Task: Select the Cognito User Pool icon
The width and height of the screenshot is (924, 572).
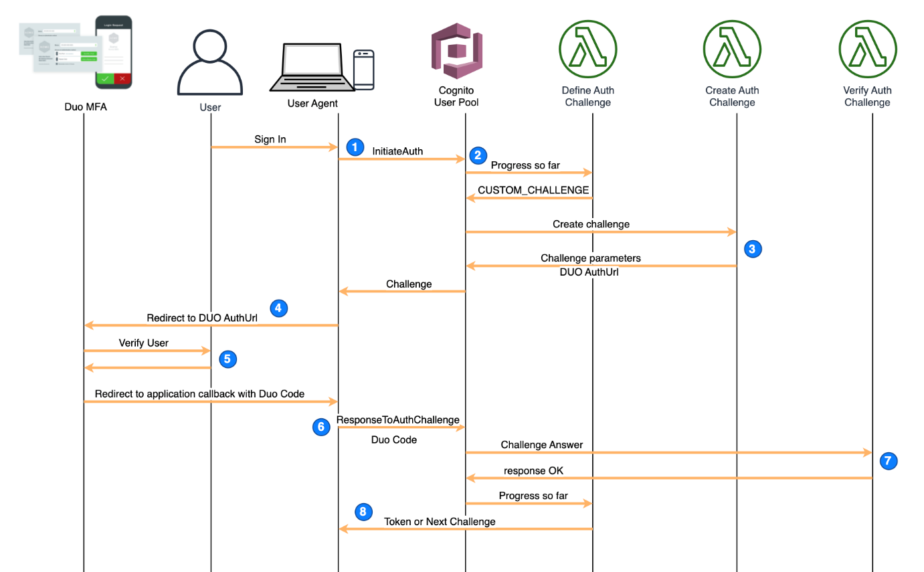Action: [x=456, y=50]
